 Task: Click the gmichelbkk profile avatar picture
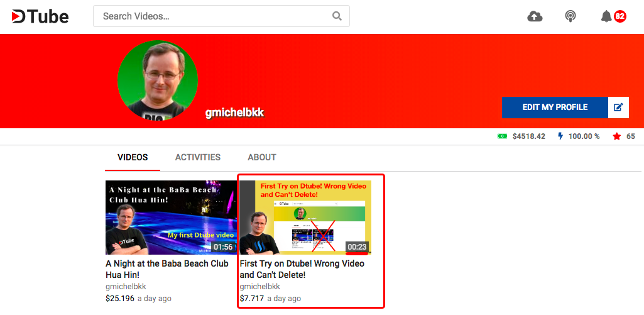pos(157,80)
